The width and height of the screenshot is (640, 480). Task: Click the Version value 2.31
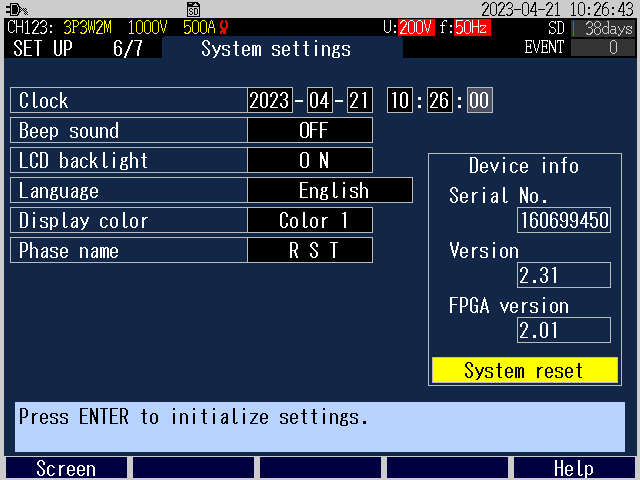pyautogui.click(x=564, y=275)
